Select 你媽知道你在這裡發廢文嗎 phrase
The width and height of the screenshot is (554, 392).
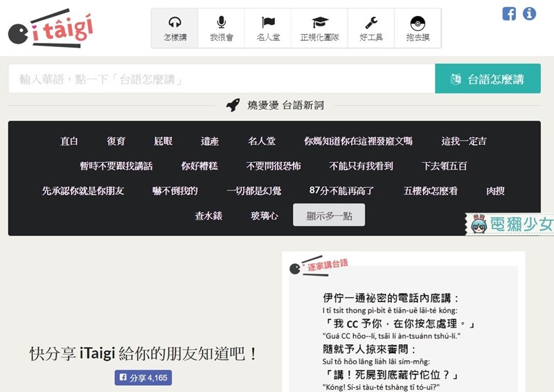click(358, 141)
